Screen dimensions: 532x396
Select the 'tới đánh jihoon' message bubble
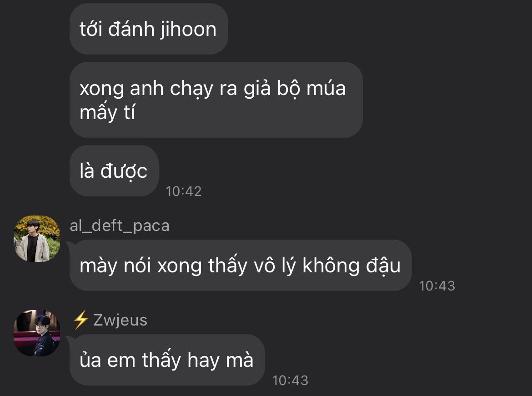coord(149,29)
